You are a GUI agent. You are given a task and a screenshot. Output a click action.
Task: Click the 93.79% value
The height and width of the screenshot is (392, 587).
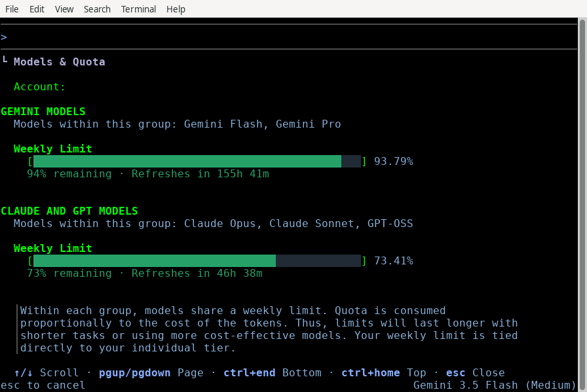(394, 161)
